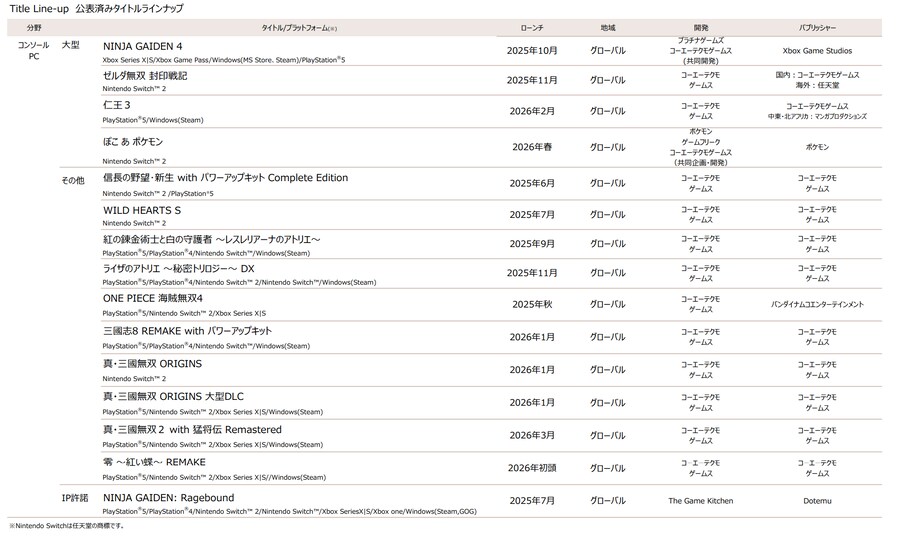The image size is (900, 542).
Task: Select the バンダイナムコエンターテインメント publisher cell
Action: (x=817, y=303)
